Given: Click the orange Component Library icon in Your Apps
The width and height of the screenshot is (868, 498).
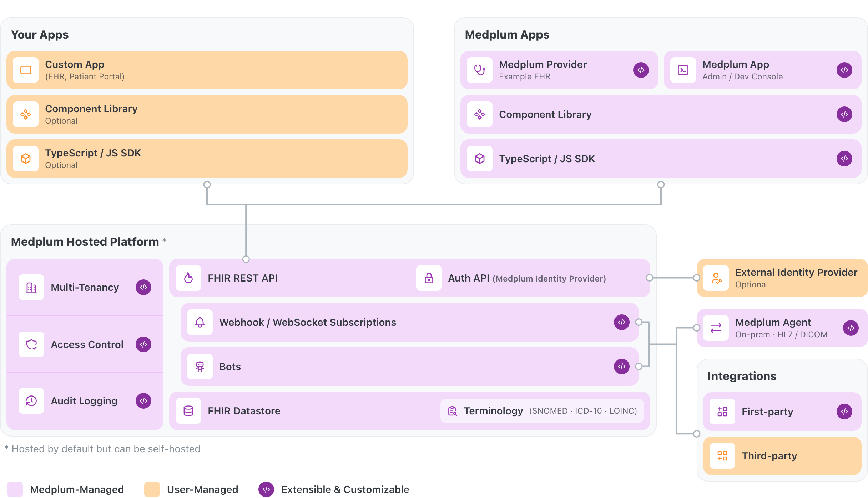Looking at the screenshot, I should [26, 114].
